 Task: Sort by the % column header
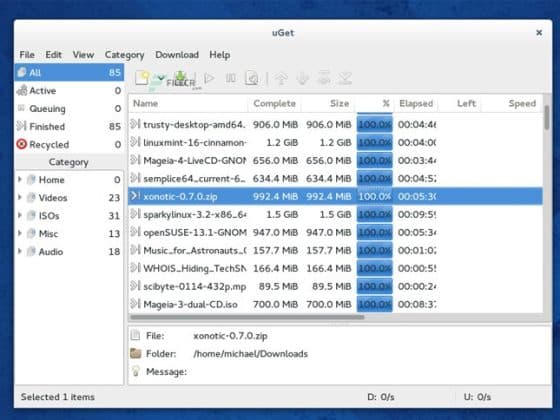[375, 103]
